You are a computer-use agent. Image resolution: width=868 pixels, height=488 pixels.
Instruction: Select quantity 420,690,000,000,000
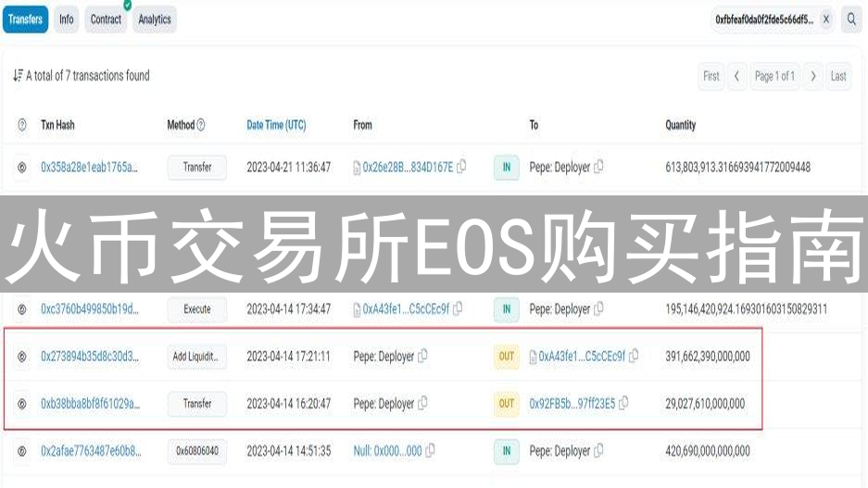point(708,451)
